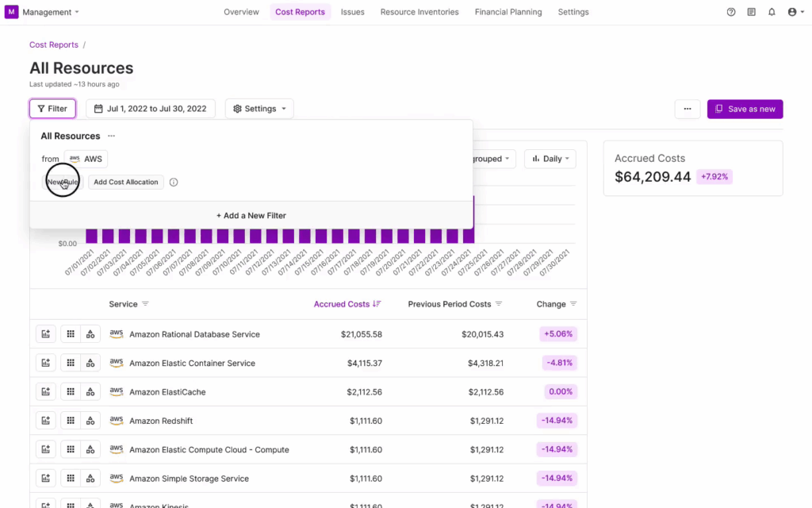
Task: Open the Resource Inventories tab
Action: tap(419, 12)
